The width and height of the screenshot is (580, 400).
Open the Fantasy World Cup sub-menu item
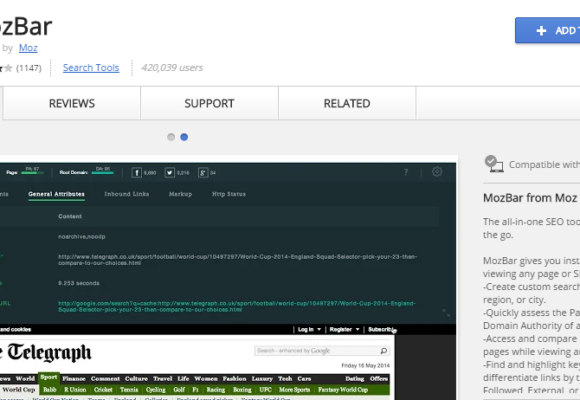[x=343, y=390]
